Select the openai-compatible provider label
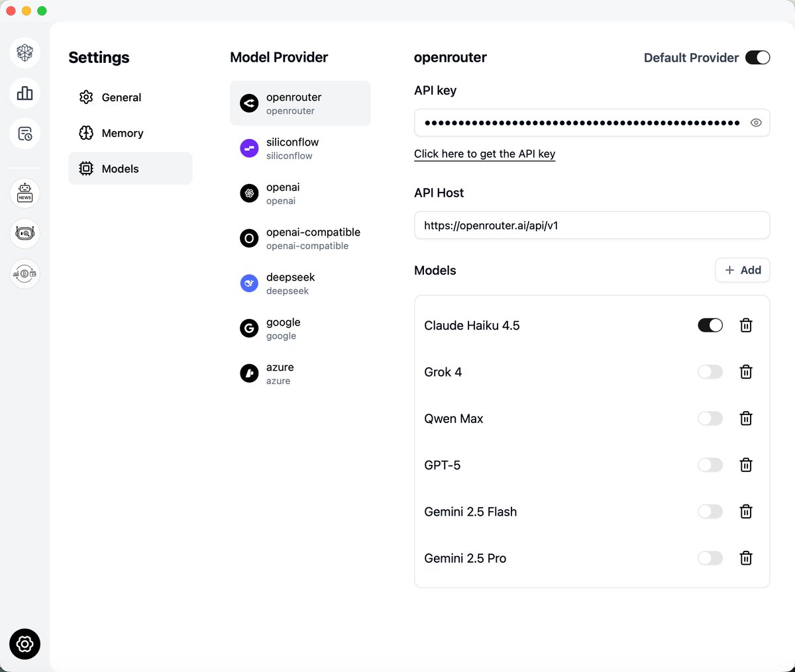 (313, 232)
